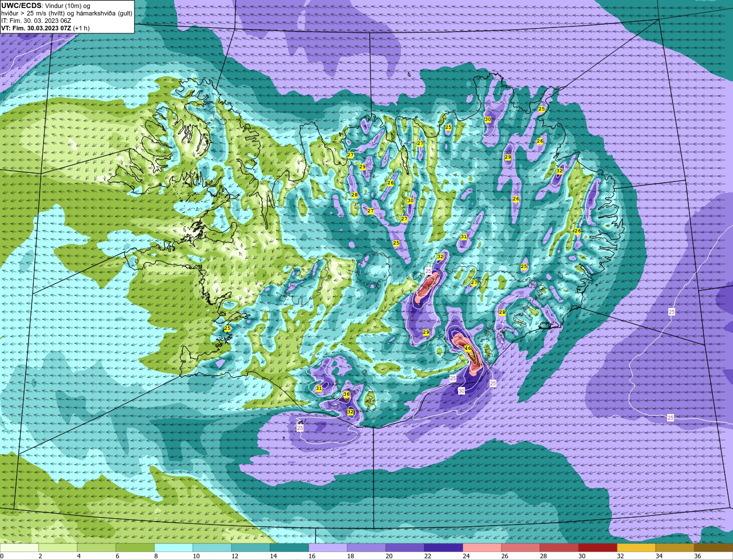Select the 16–18 m/s light lavender swatch

click(328, 547)
